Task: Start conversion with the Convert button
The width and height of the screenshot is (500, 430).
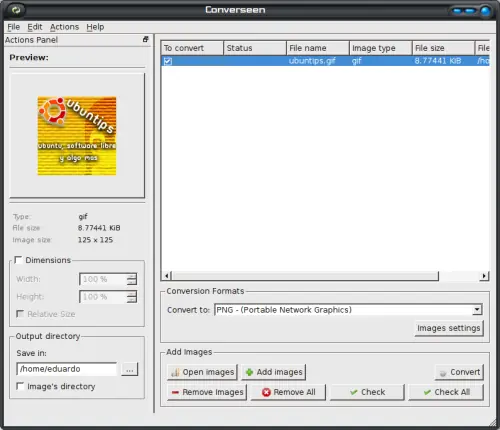Action: [459, 372]
